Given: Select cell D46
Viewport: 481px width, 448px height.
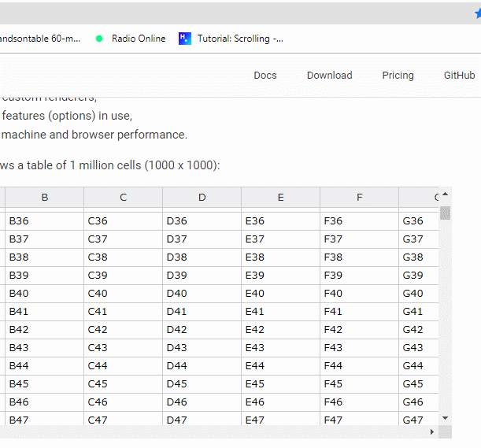Looking at the screenshot, I should click(x=202, y=402).
